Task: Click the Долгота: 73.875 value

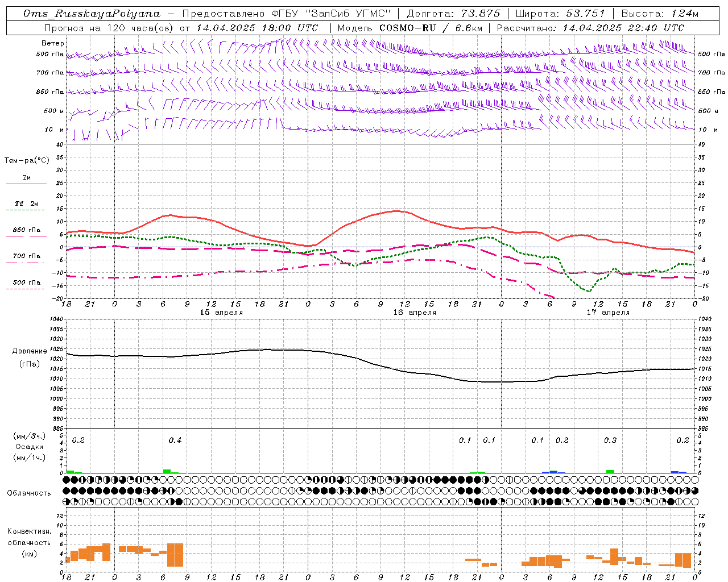Action: click(454, 14)
